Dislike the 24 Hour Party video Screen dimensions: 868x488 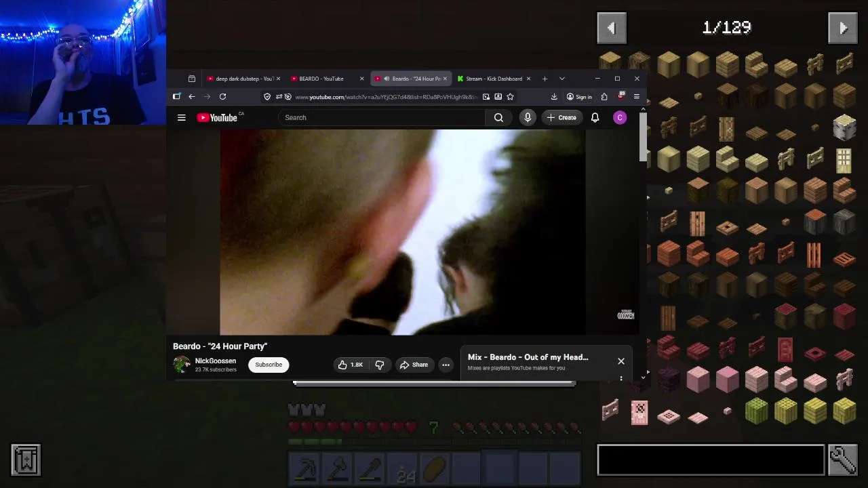380,365
